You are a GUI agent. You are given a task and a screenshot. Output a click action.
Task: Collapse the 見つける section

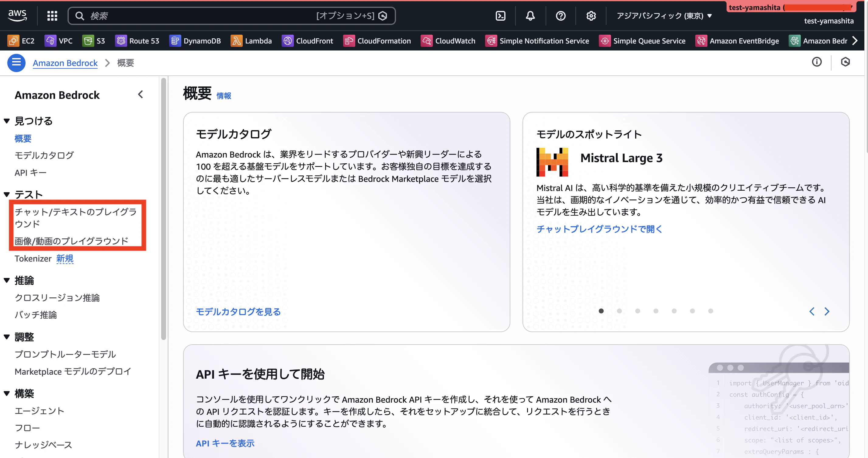tap(6, 121)
